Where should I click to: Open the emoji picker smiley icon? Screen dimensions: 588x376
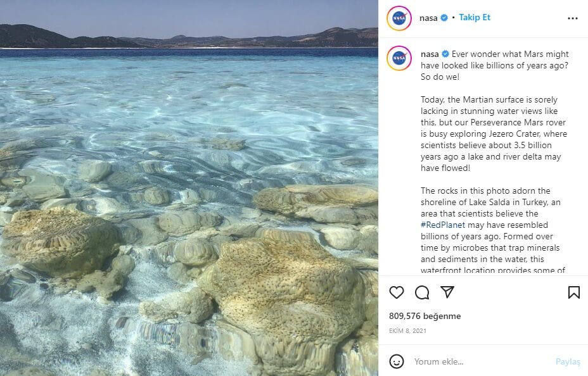397,361
